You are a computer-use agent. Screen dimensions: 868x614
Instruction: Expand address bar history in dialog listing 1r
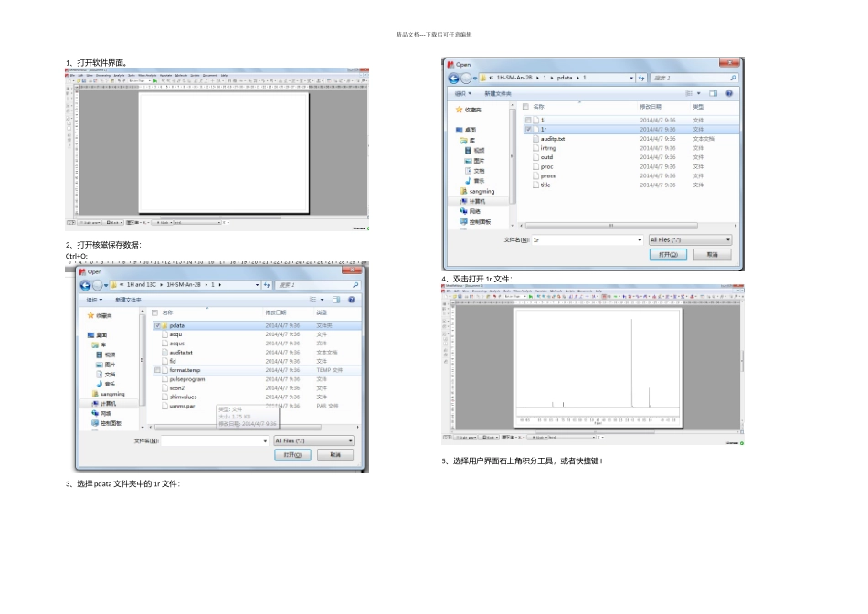click(x=631, y=78)
